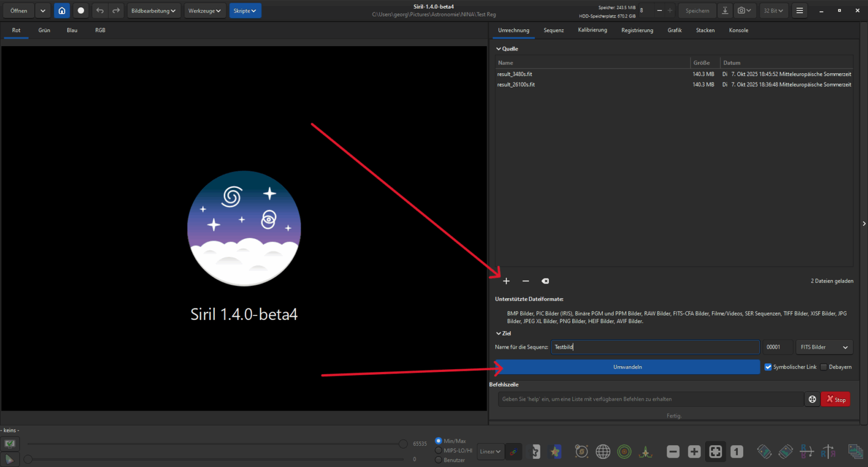Open the Kalibrierung tab
Image resolution: width=868 pixels, height=467 pixels.
pyautogui.click(x=592, y=30)
